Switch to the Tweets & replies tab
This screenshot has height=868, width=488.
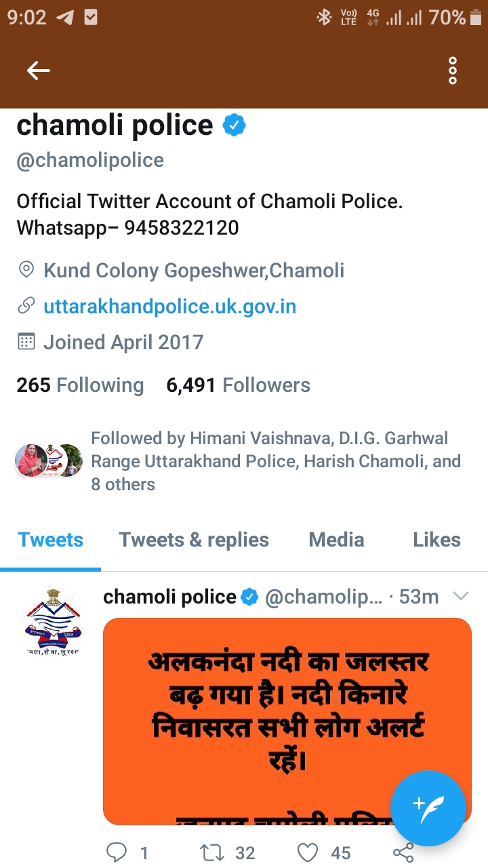pos(194,540)
